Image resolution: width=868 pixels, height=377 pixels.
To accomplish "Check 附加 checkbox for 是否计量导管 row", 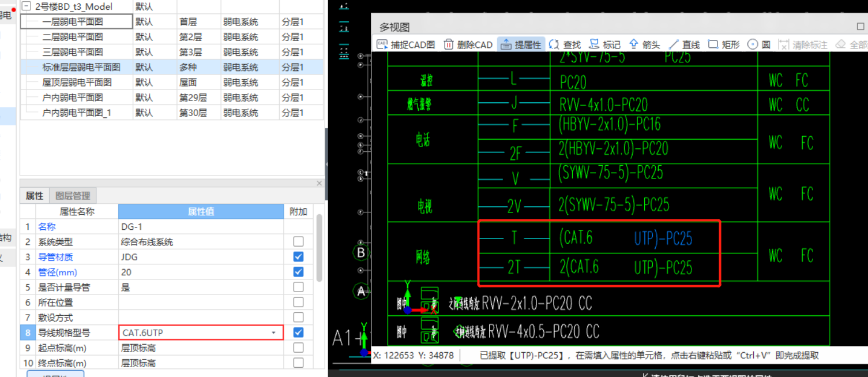I will click(x=298, y=287).
